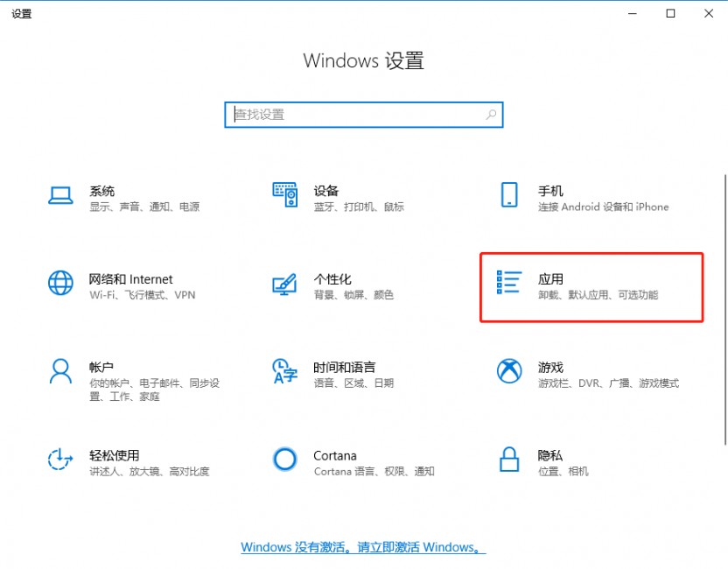This screenshot has width=728, height=569.
Task: Open the 手机 phone icon
Action: coord(509,194)
